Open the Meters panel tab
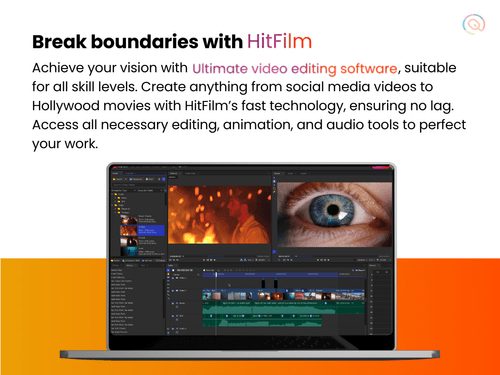500x375 pixels. pos(373,266)
